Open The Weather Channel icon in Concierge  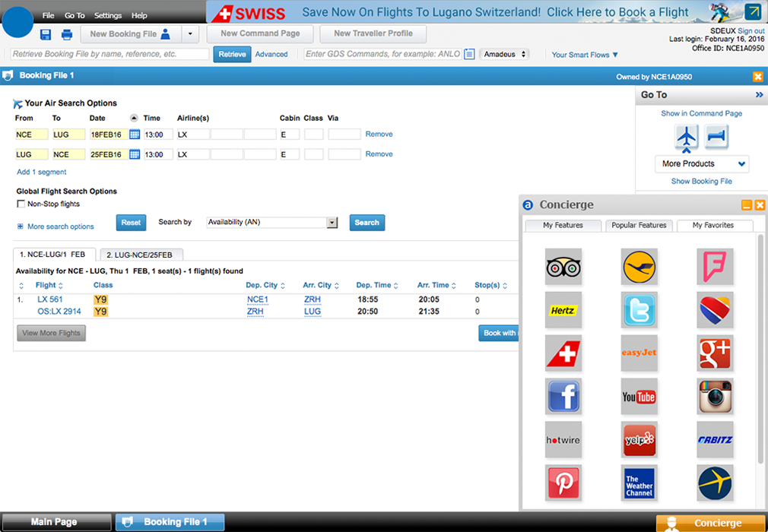(639, 483)
